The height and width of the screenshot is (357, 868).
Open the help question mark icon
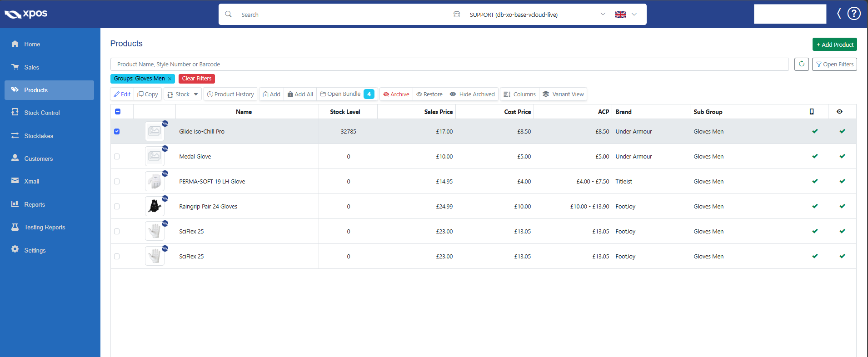(x=854, y=14)
